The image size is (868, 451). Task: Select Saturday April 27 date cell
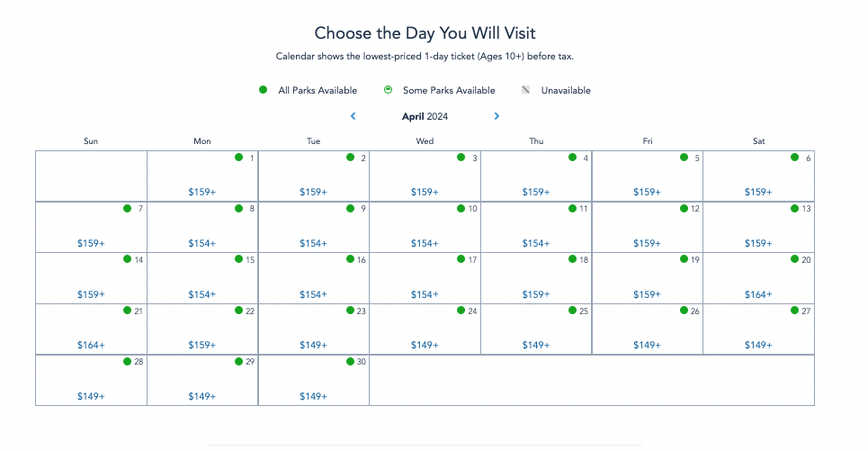pos(758,328)
